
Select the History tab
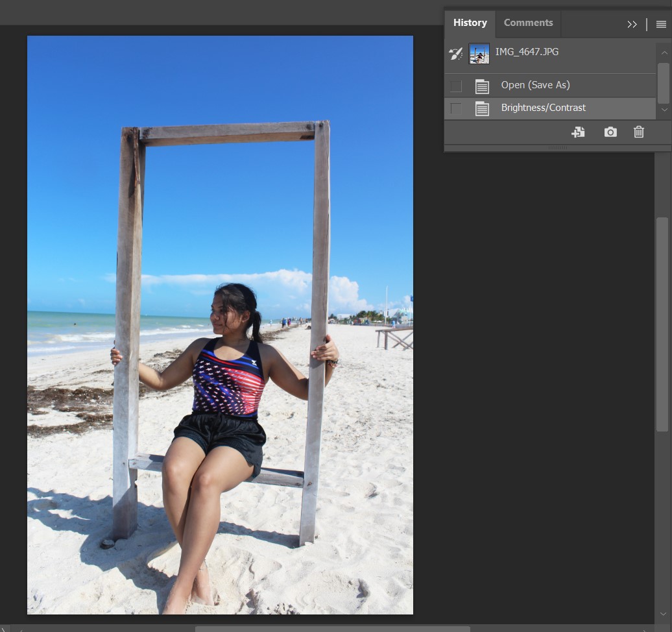point(470,23)
